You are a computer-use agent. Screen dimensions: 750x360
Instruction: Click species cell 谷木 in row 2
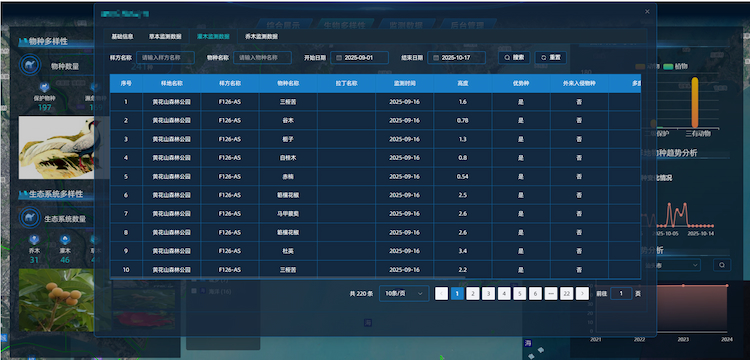coord(288,120)
